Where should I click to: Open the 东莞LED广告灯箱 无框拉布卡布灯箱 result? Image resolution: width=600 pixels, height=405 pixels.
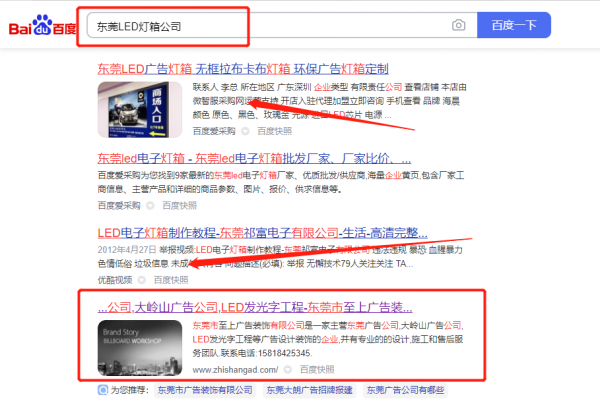click(243, 69)
